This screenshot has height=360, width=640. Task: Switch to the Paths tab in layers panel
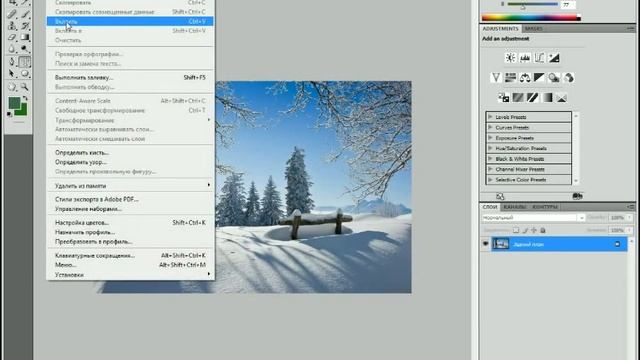[544, 207]
